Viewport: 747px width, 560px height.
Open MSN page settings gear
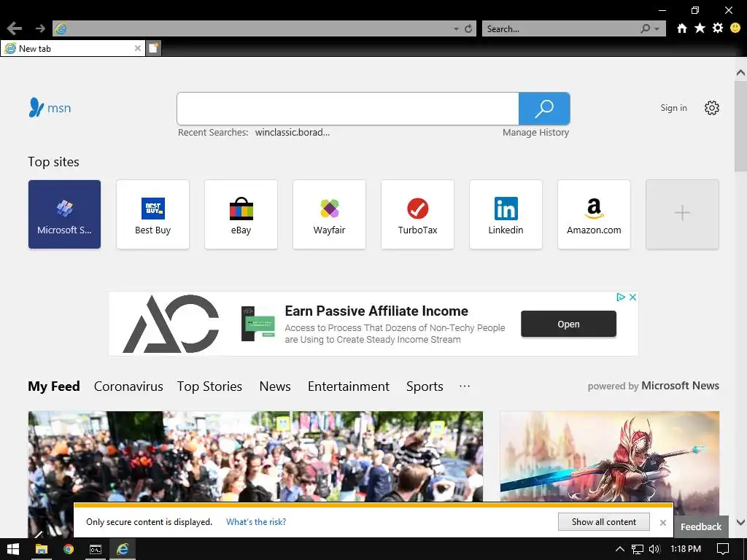(x=712, y=108)
